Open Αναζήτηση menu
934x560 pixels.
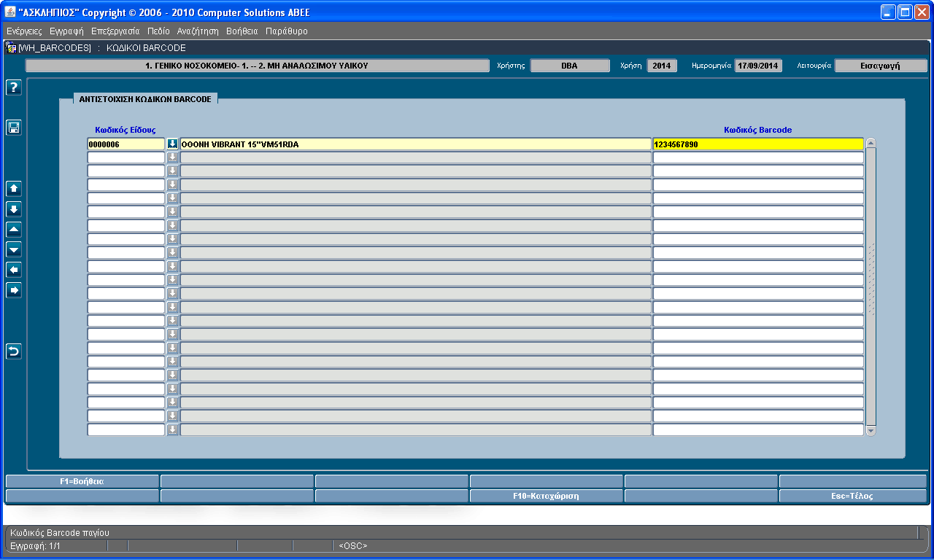tap(198, 31)
